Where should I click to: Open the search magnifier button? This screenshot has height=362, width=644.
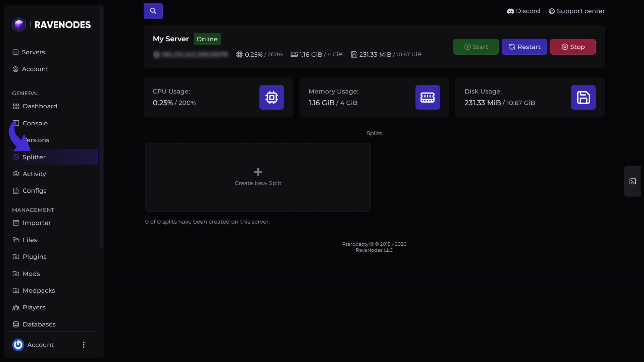153,11
